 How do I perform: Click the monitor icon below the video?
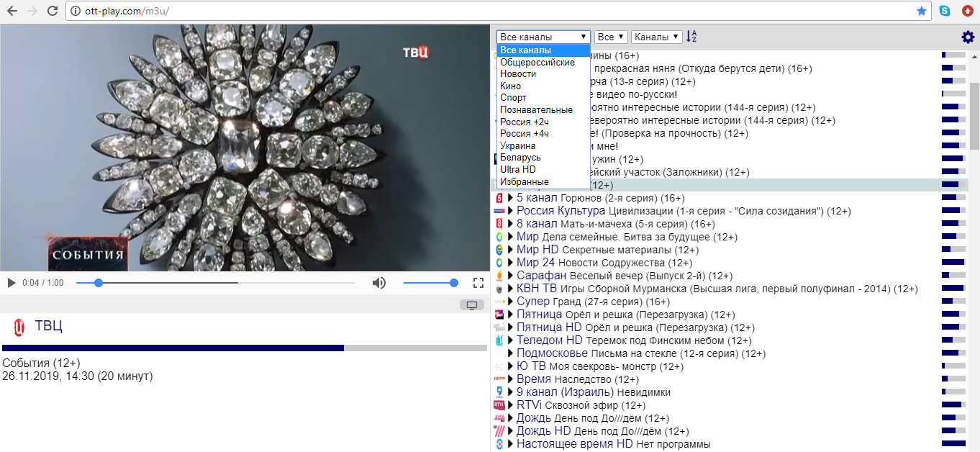[x=472, y=305]
